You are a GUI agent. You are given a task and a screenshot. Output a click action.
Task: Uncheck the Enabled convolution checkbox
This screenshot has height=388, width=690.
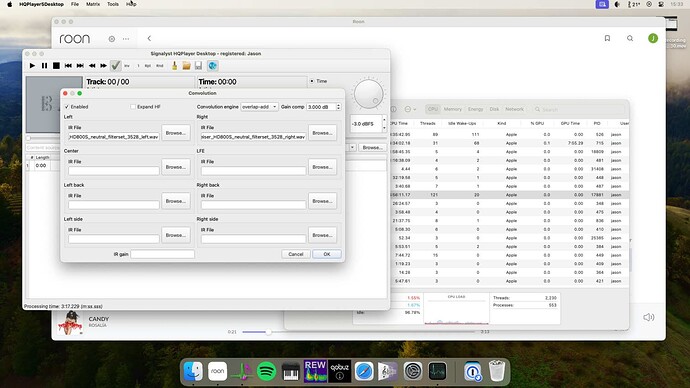pyautogui.click(x=67, y=107)
